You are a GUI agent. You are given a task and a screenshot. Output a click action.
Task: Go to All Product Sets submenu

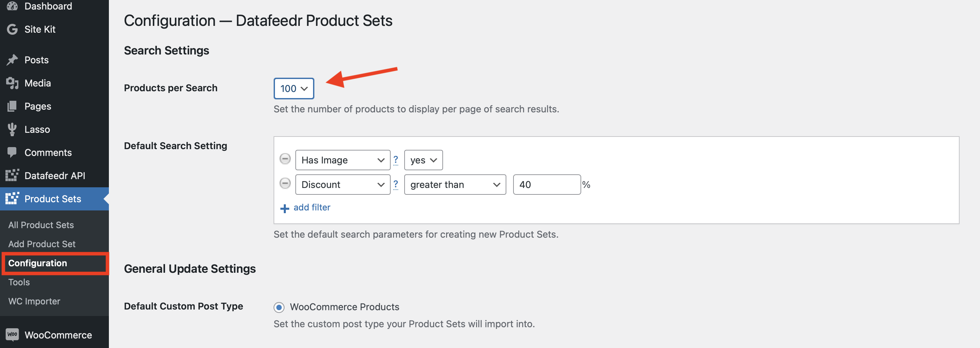point(41,225)
